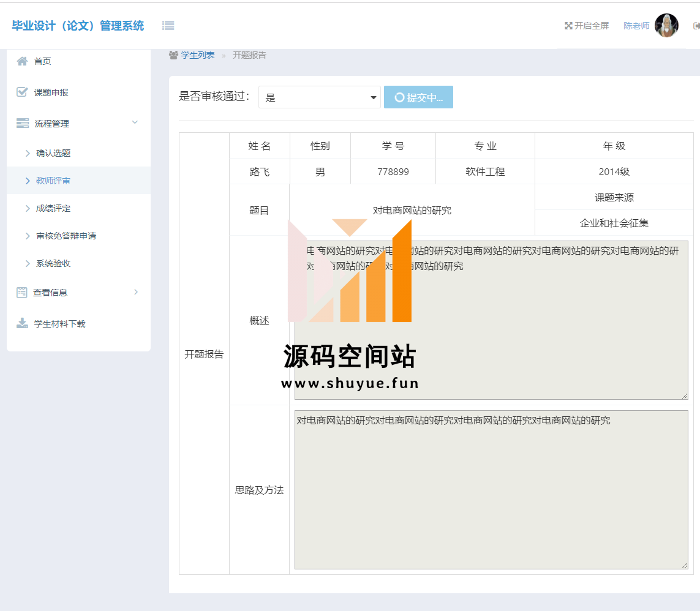Open 系统验收 menu entry
This screenshot has height=611, width=700.
tap(53, 263)
